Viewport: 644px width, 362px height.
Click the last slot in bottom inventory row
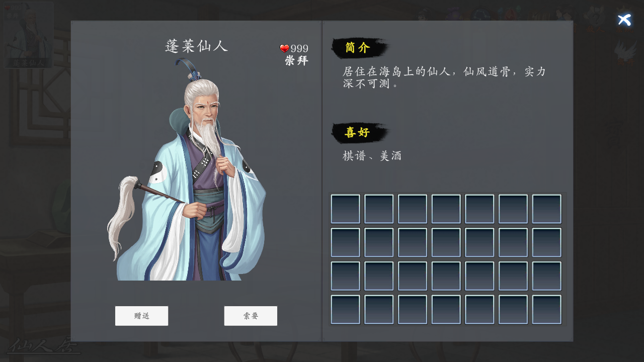tap(547, 310)
